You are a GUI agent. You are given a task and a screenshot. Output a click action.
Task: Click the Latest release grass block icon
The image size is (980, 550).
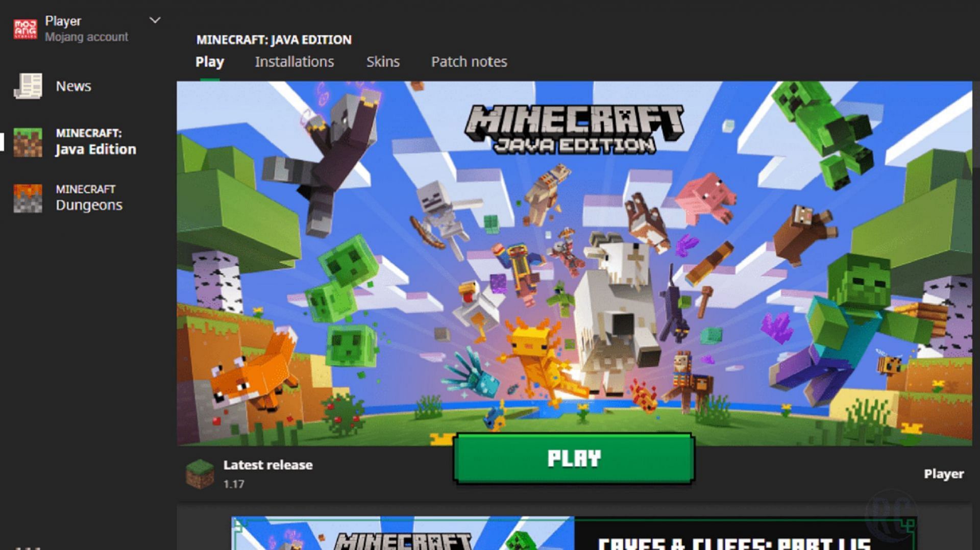click(200, 474)
